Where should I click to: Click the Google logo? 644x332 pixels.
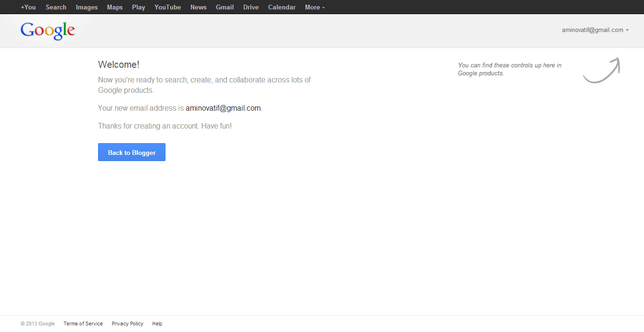pos(48,31)
